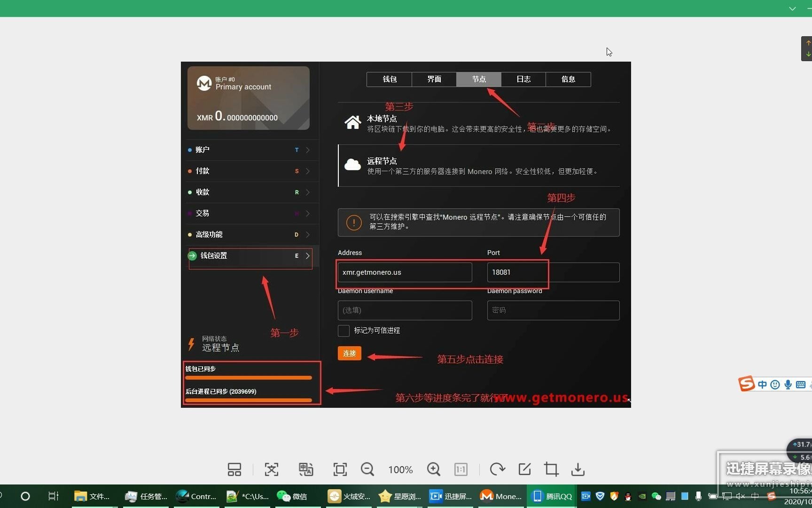Click the dropdown chevron in green title bar

(x=792, y=8)
